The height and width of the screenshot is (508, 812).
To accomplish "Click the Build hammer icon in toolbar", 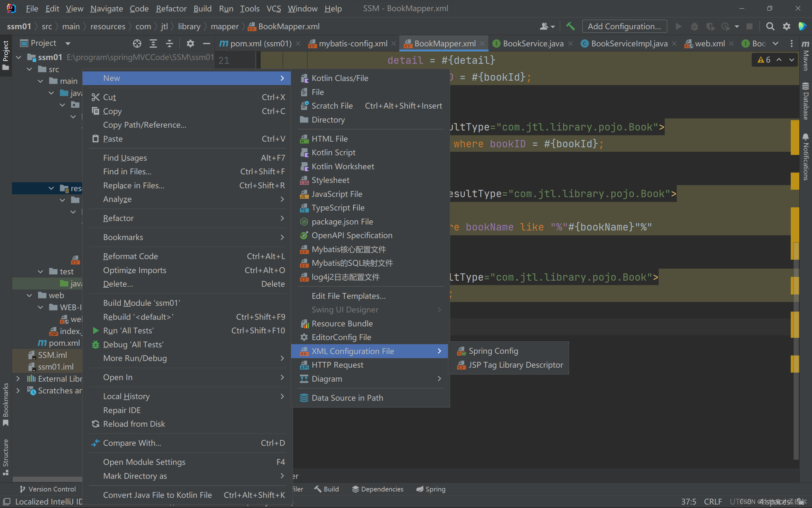I will coord(570,26).
